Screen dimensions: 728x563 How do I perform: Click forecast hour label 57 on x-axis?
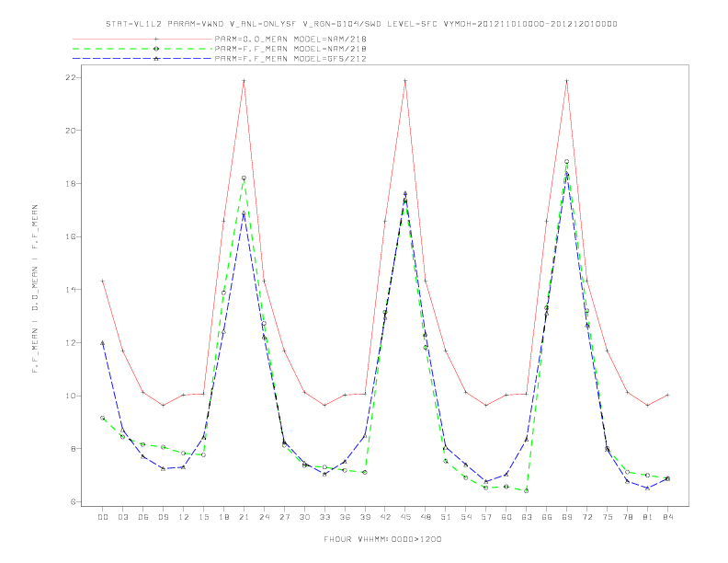tap(486, 517)
